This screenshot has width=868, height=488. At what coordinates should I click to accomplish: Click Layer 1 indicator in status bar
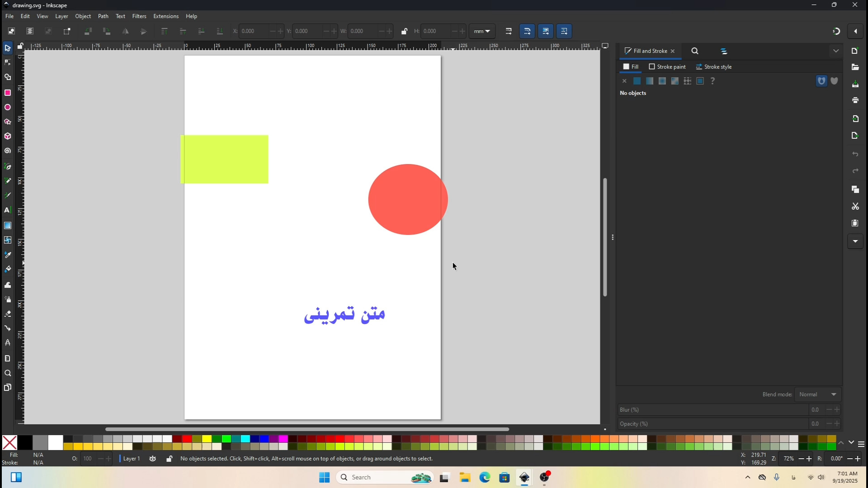pyautogui.click(x=131, y=459)
